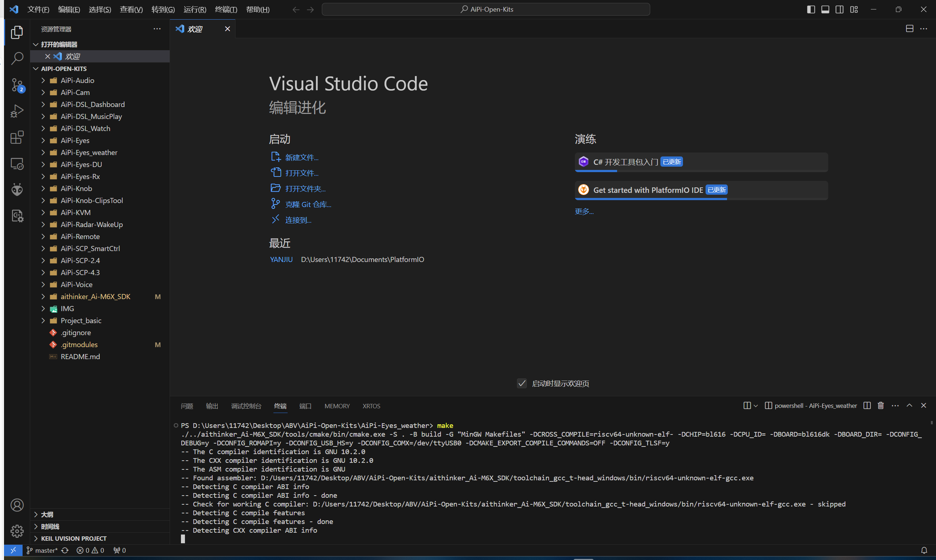Expand the AiPi-Eyes_weather folder
This screenshot has height=560, width=936.
coord(100,152)
